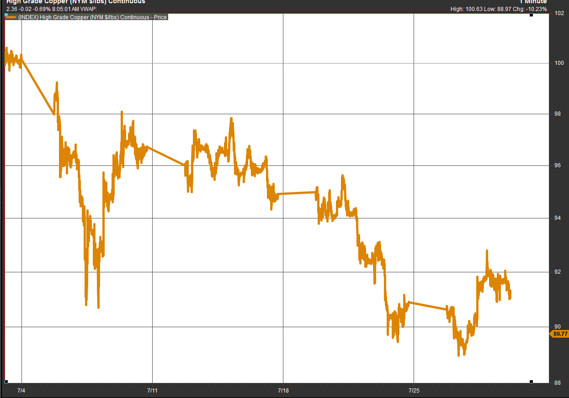Click the 96 price axis label
This screenshot has height=398, width=569.
coord(557,165)
